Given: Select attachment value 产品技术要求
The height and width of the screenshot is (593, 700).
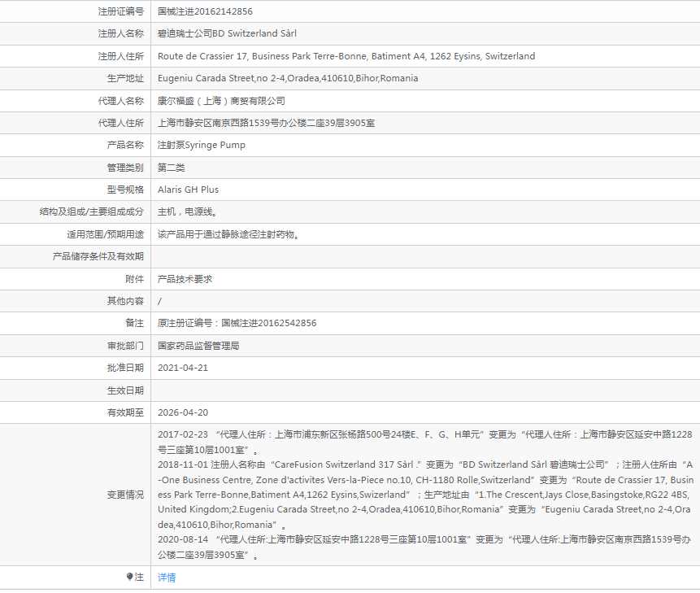Looking at the screenshot, I should click(185, 279).
